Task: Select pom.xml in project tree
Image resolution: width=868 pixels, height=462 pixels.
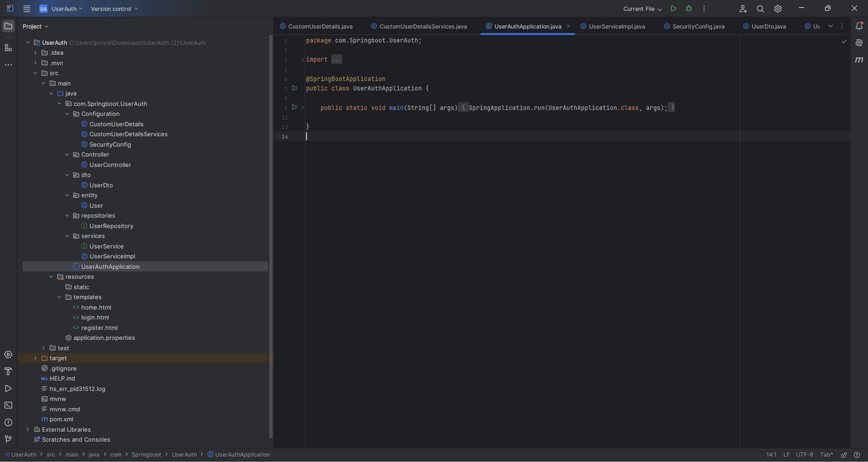Action: (x=61, y=419)
